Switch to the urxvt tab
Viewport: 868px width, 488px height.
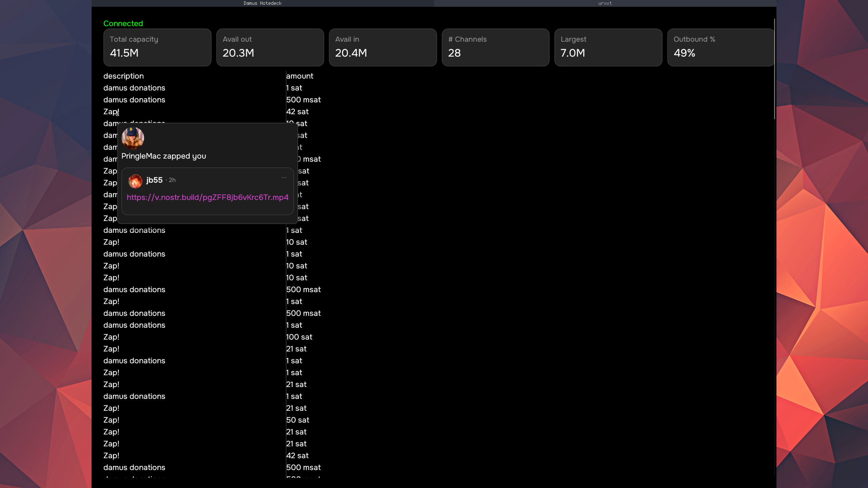tap(605, 3)
